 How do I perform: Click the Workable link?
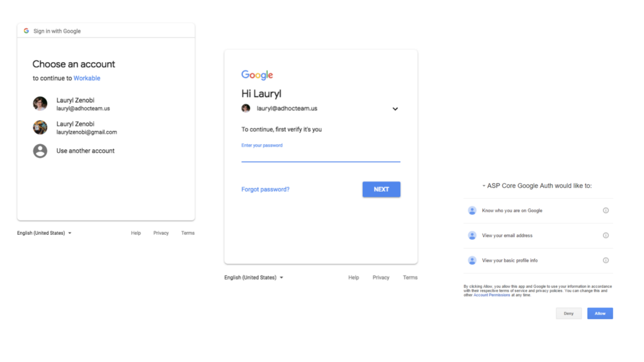click(x=87, y=78)
